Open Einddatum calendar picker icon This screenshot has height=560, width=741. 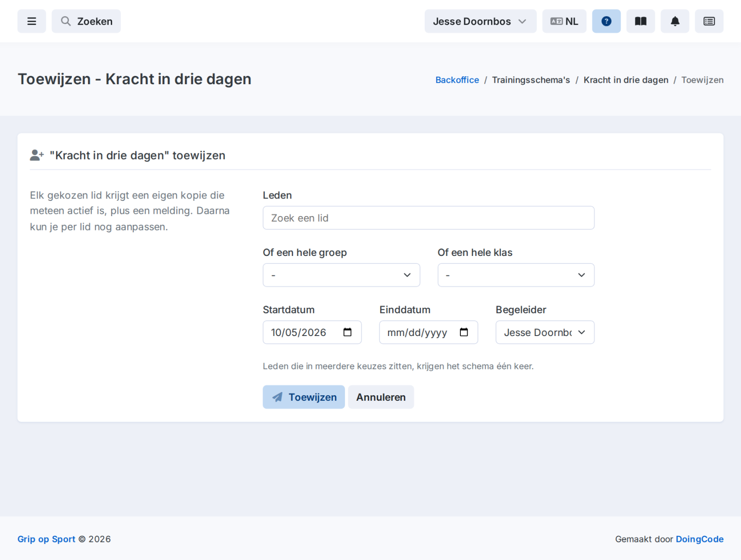[x=464, y=332]
